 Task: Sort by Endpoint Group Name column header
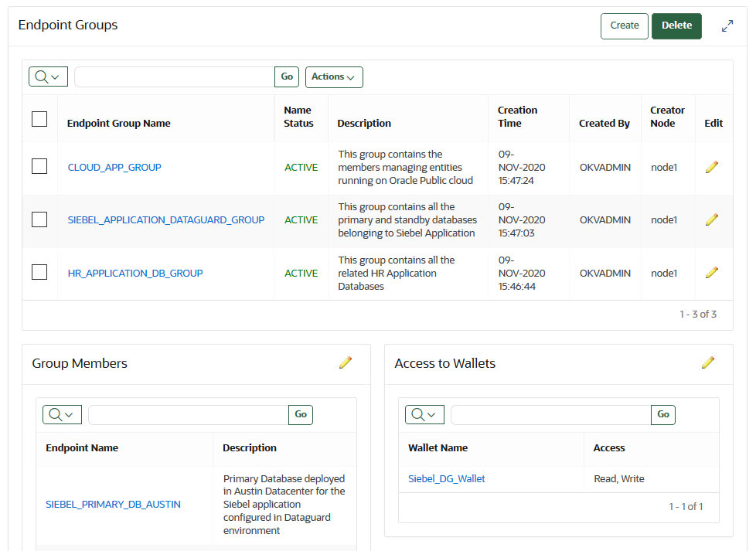(x=119, y=124)
